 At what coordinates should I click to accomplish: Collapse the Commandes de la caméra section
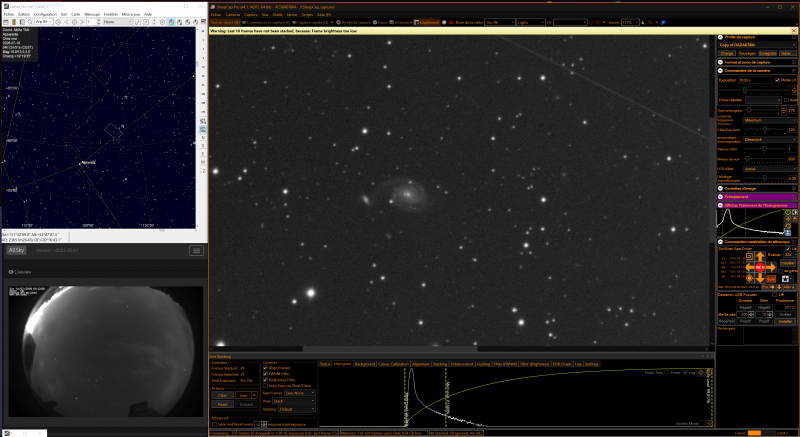(x=720, y=70)
